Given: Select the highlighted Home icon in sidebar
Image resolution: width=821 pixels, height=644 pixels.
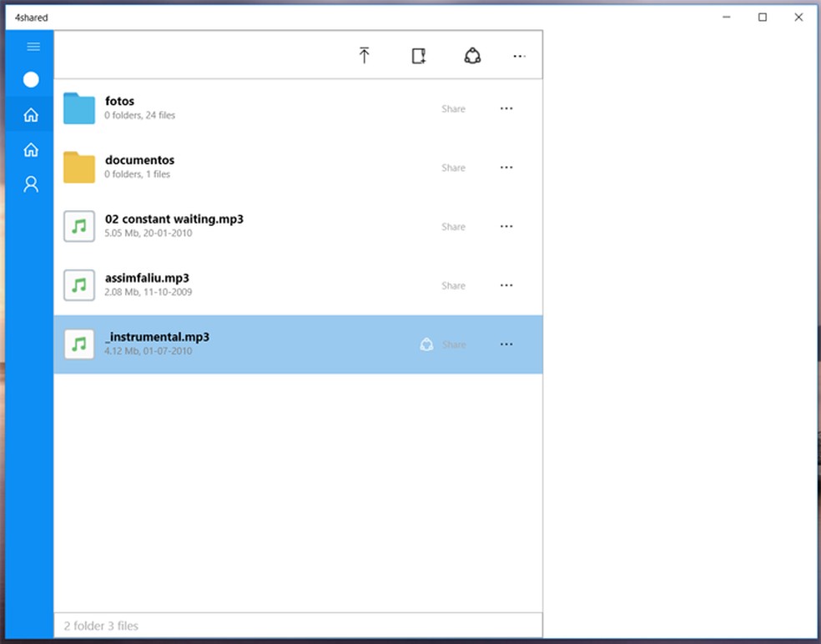Looking at the screenshot, I should point(31,115).
